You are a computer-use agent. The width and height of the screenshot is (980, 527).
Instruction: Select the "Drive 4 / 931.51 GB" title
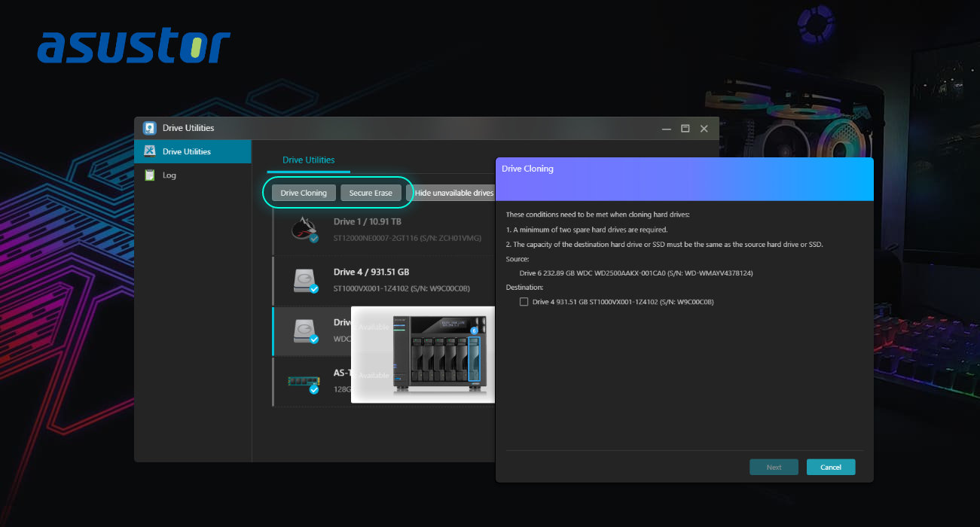point(371,272)
